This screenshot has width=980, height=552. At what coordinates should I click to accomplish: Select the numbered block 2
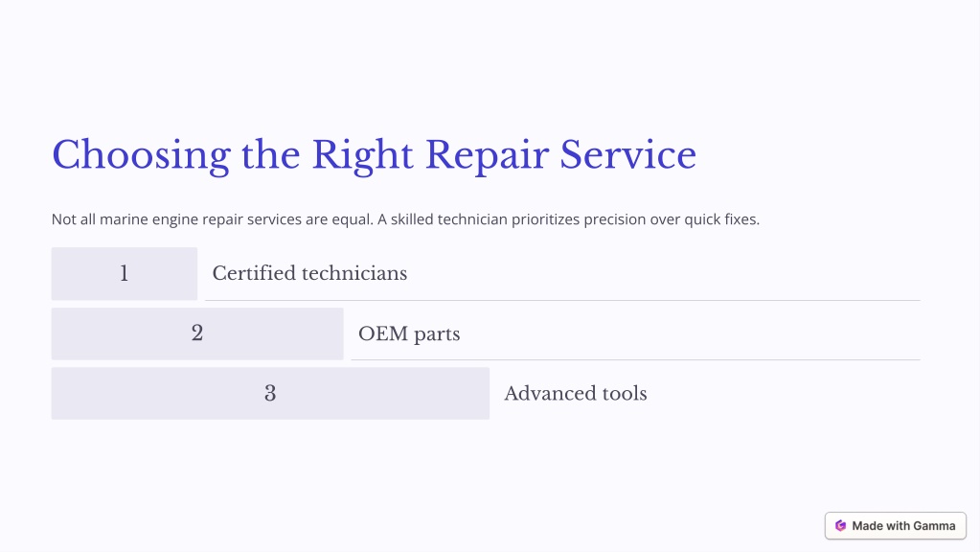(x=197, y=333)
